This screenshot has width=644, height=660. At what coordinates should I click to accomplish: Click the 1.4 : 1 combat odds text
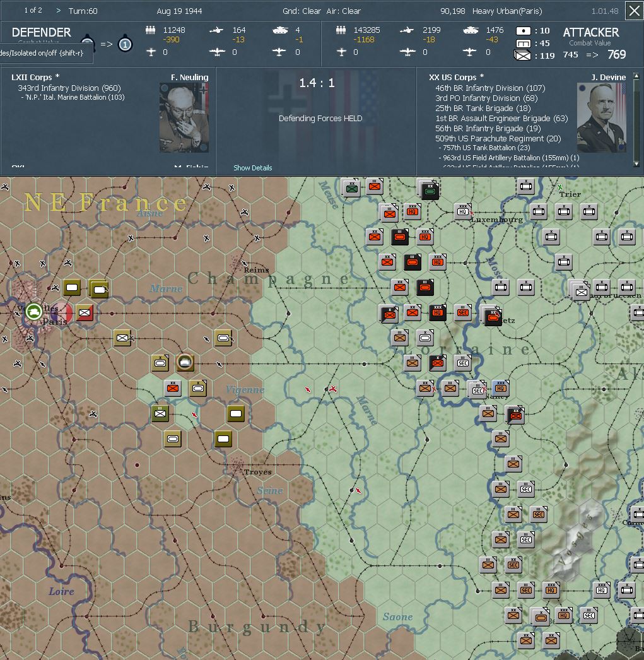317,83
